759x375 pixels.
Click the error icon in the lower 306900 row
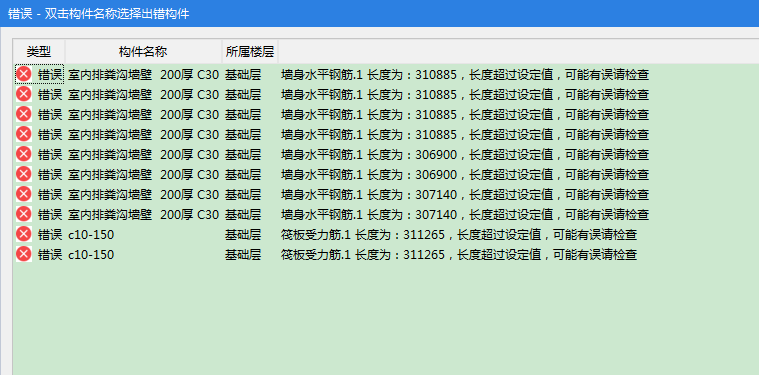(x=24, y=174)
